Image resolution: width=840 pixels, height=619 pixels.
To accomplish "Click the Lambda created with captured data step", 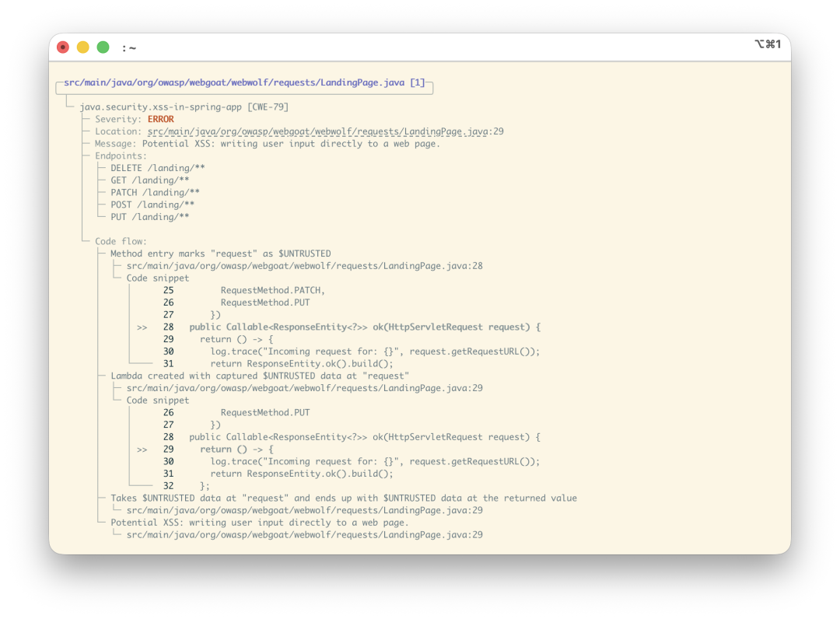I will coord(260,376).
